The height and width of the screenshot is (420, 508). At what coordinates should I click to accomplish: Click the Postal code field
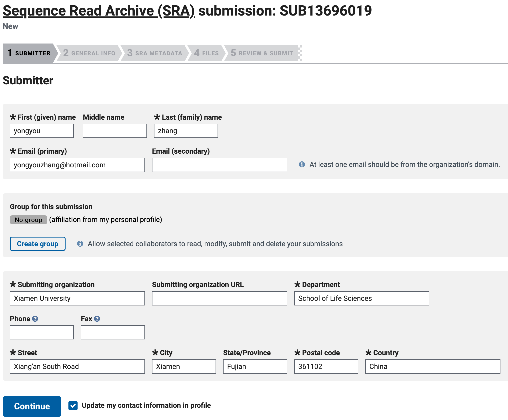pyautogui.click(x=326, y=366)
